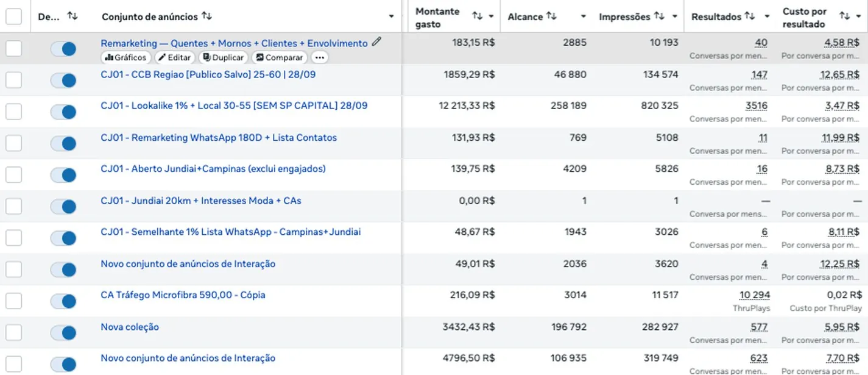Toggle off Aberto Jundiai+Campinas ad set
This screenshot has width=868, height=375.
(63, 175)
